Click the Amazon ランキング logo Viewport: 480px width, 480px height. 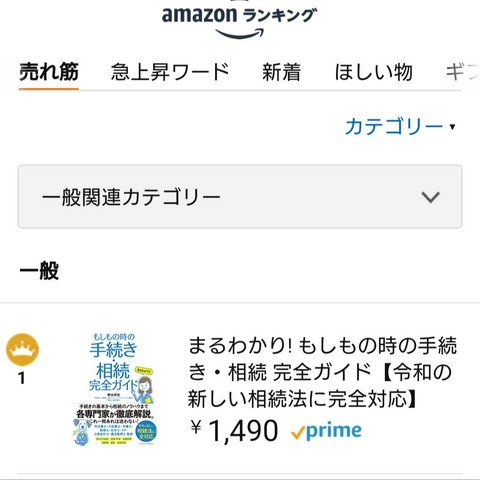click(x=239, y=21)
